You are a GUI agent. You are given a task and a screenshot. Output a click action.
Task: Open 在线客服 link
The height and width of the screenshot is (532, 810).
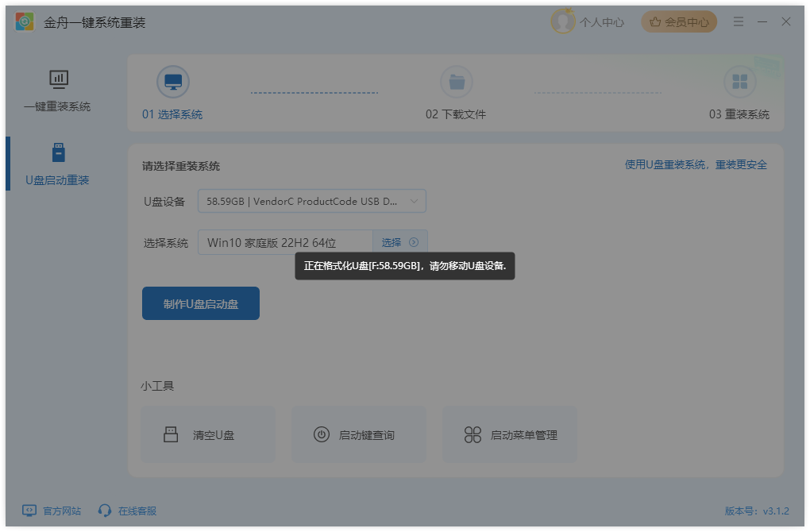(137, 511)
